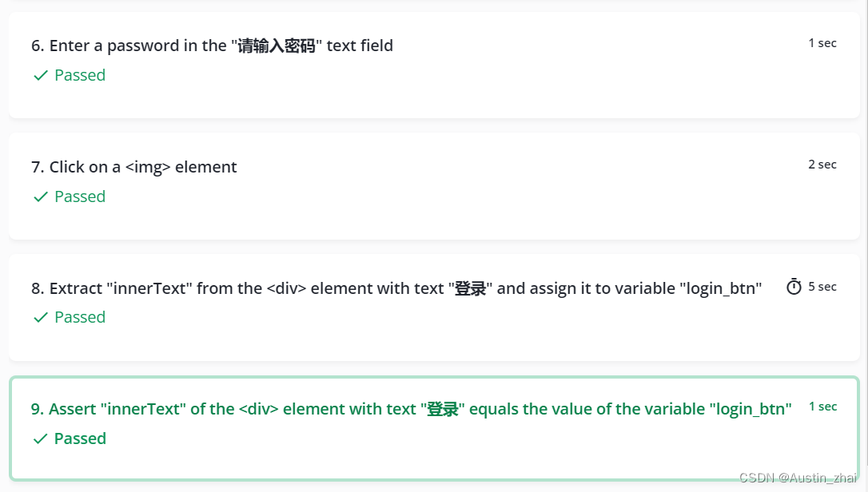Click the Passed status of step 8
Image resolution: width=868 pixels, height=492 pixels.
(80, 317)
